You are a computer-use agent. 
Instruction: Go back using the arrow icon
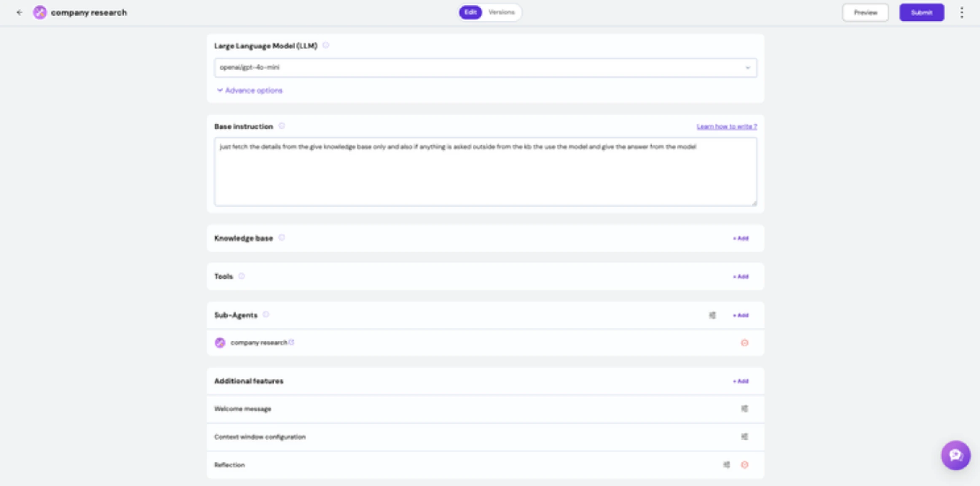click(19, 13)
